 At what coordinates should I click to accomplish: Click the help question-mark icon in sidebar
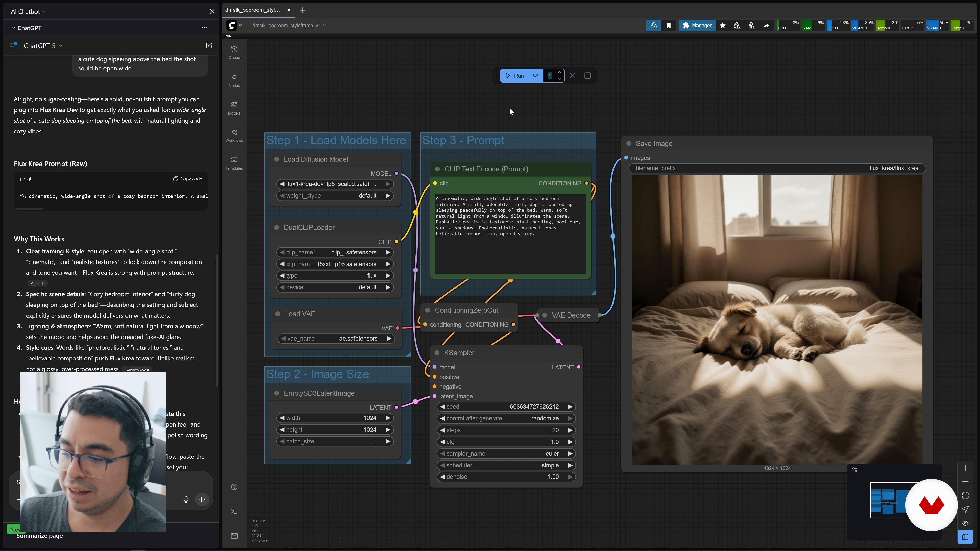point(234,487)
